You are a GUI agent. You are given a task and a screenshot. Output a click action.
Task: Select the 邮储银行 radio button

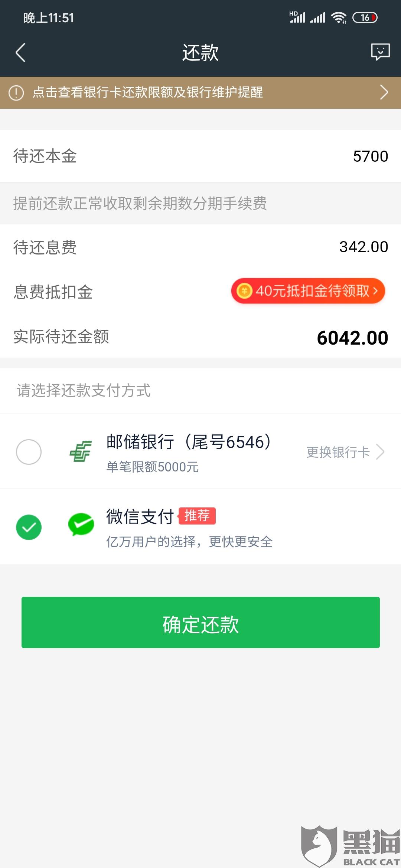tap(29, 452)
